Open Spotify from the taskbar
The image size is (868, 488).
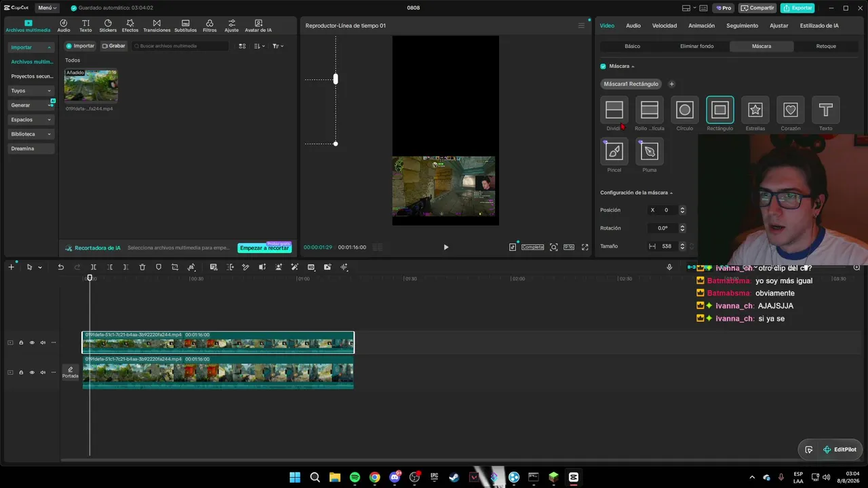[355, 477]
